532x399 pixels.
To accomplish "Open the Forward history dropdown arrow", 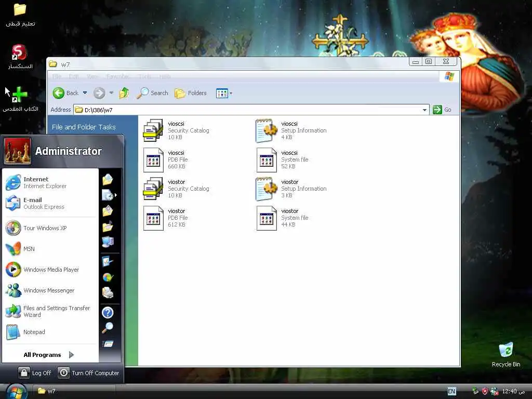I will click(x=111, y=93).
